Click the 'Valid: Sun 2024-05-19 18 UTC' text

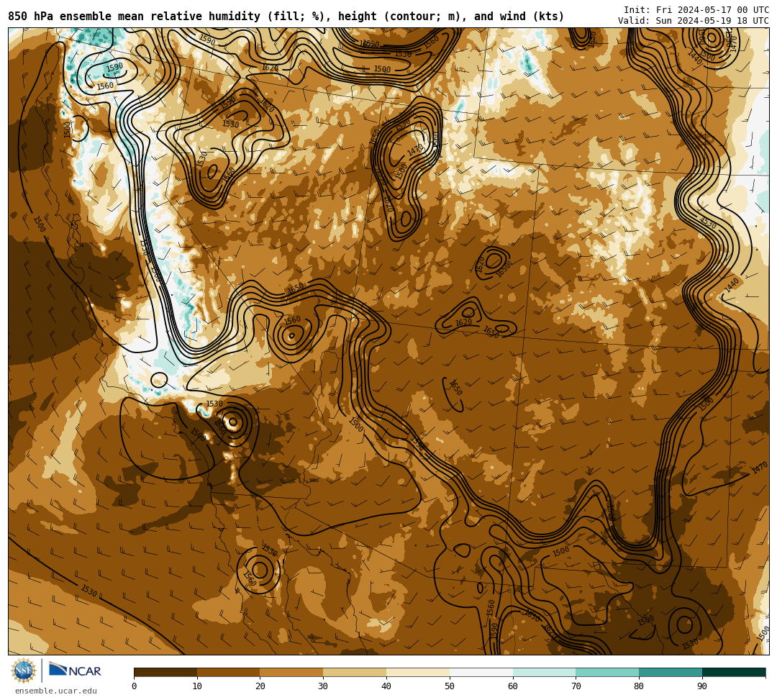click(x=694, y=21)
